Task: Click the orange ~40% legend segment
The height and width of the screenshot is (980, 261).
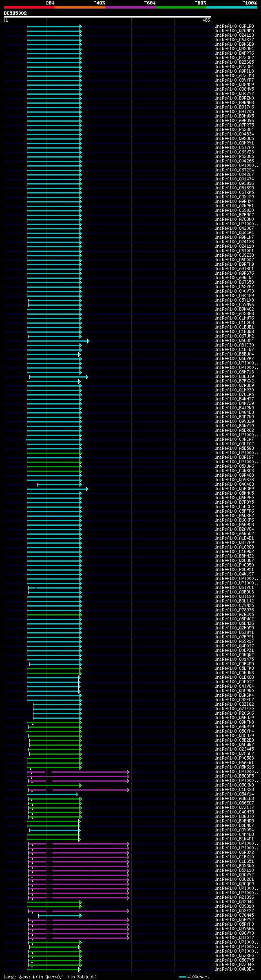Action: (x=80, y=7)
